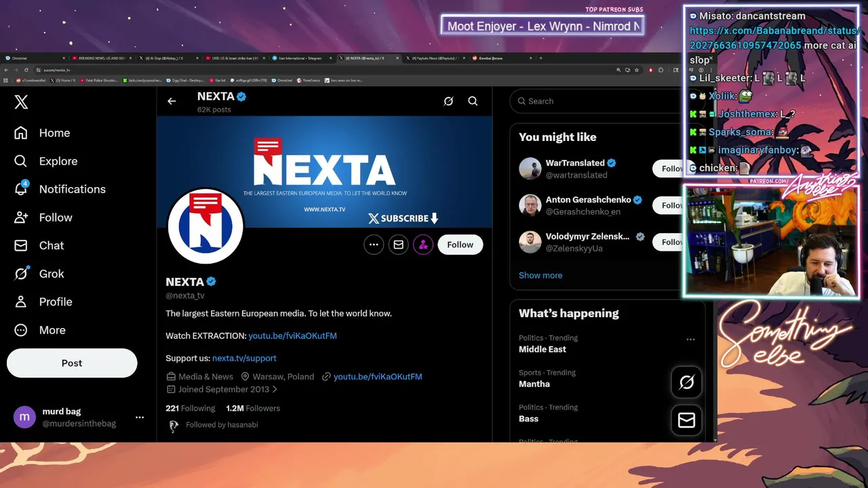Open the murd bag account options ellipsis
The image size is (868, 488).
[140, 418]
